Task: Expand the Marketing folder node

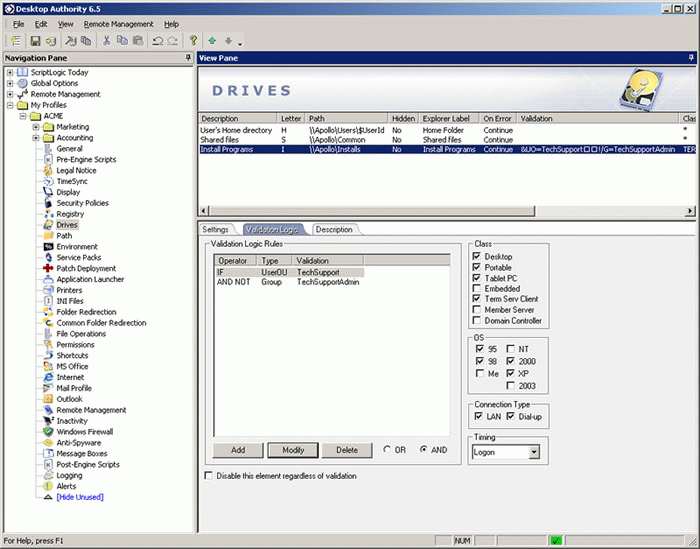Action: tap(36, 127)
